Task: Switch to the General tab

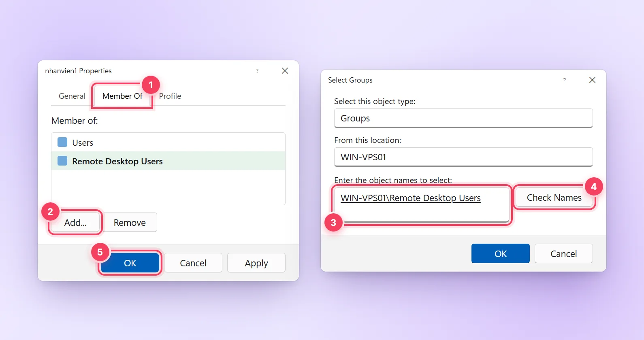Action: pyautogui.click(x=72, y=96)
